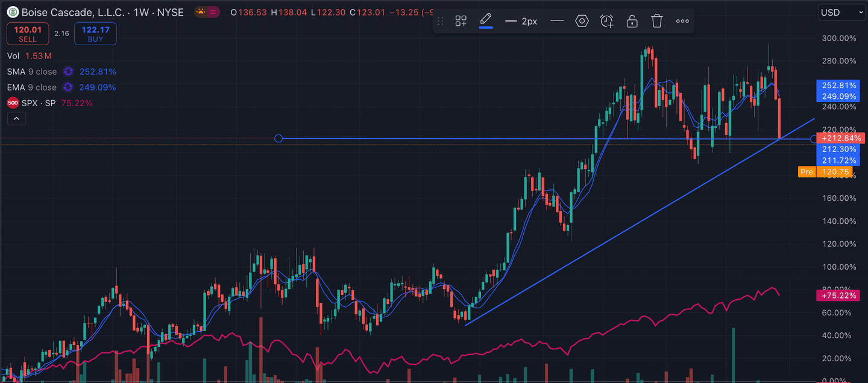Click the SMA source swap icon
This screenshot has height=383, width=868.
pyautogui.click(x=68, y=71)
